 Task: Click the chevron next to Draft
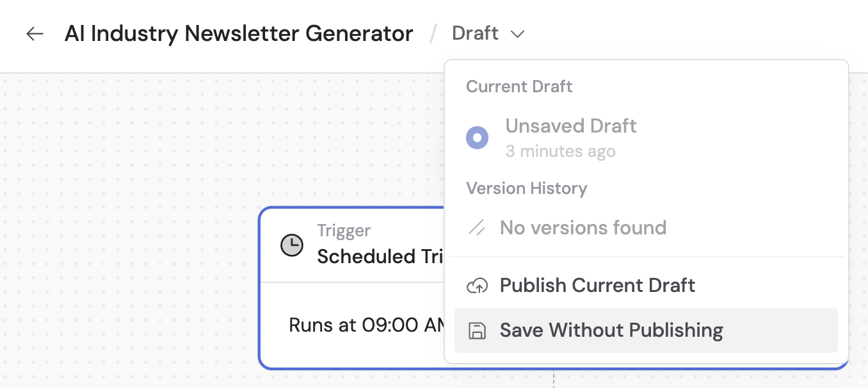pyautogui.click(x=518, y=33)
